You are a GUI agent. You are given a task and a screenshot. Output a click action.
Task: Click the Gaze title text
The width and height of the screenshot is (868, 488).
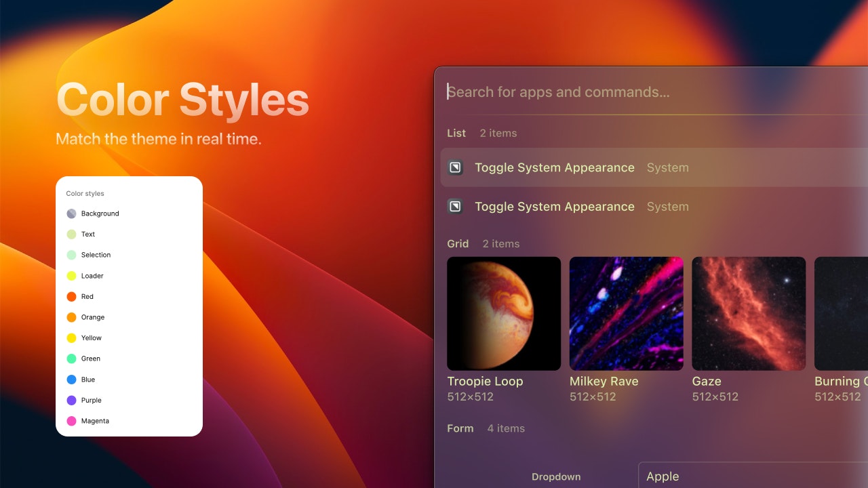707,381
